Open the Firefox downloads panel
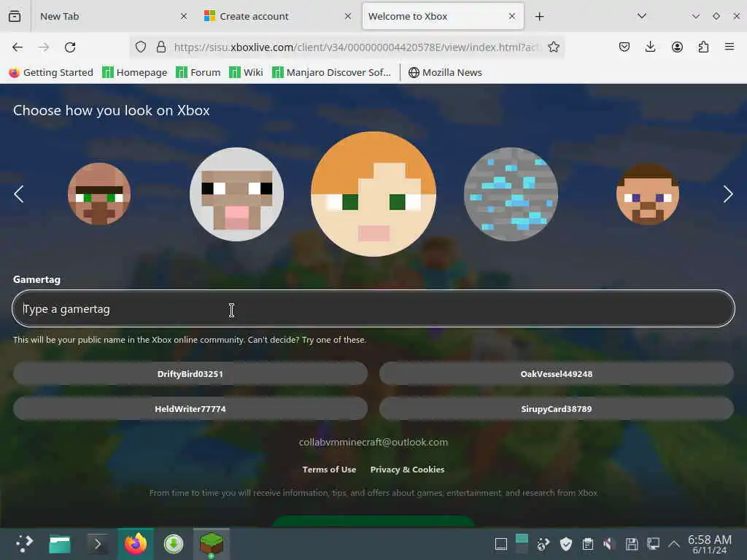 (x=650, y=47)
